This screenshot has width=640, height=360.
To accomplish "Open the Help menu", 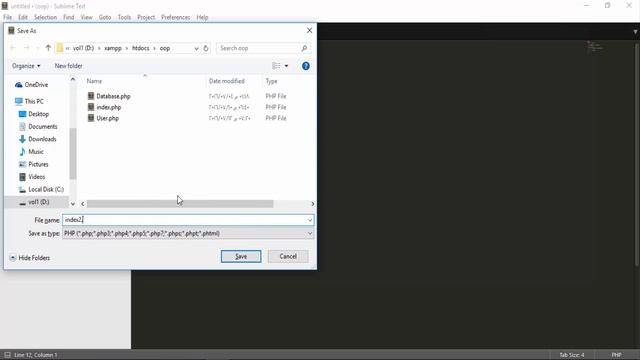I will 202,17.
